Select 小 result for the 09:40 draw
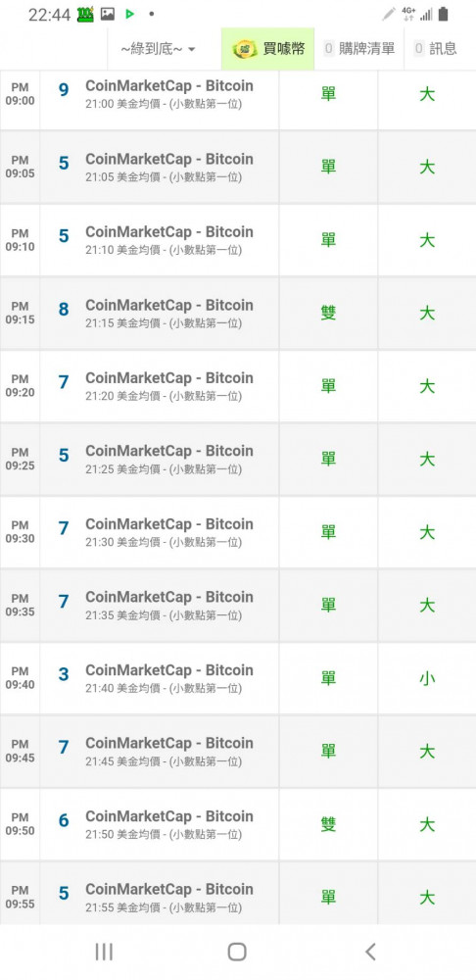The width and height of the screenshot is (476, 980). tap(427, 679)
